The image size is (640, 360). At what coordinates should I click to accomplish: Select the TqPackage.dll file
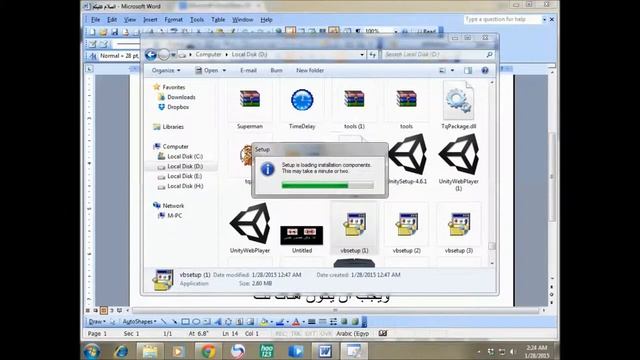click(458, 105)
